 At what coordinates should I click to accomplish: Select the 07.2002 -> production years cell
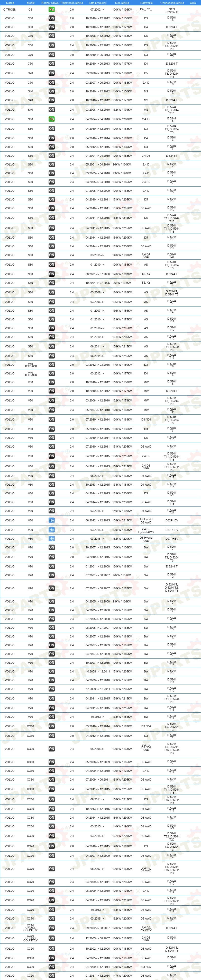click(98, 10)
